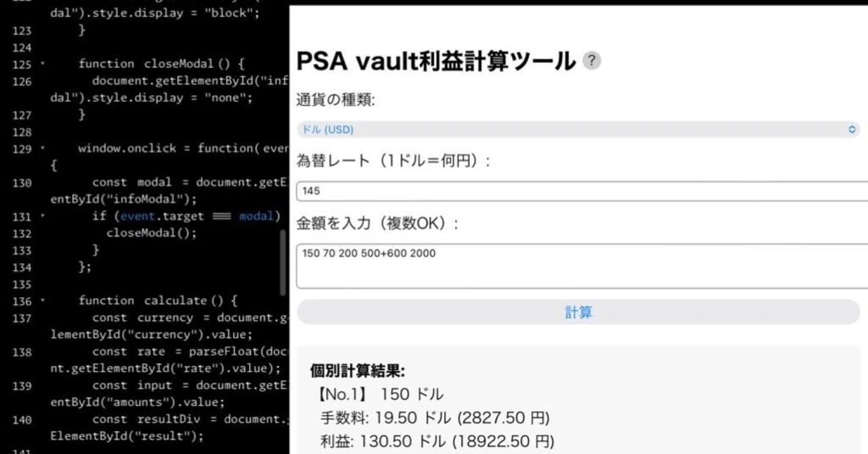Open the ドル (USD) currency dropdown
The height and width of the screenshot is (454, 868).
point(578,129)
